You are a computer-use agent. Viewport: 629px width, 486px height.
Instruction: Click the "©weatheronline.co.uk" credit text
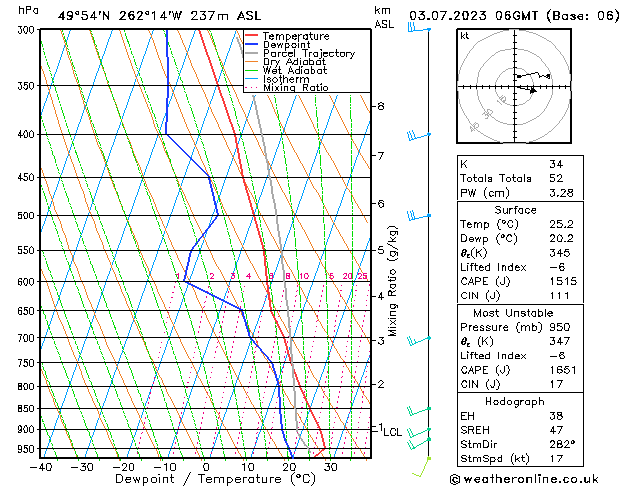click(524, 479)
